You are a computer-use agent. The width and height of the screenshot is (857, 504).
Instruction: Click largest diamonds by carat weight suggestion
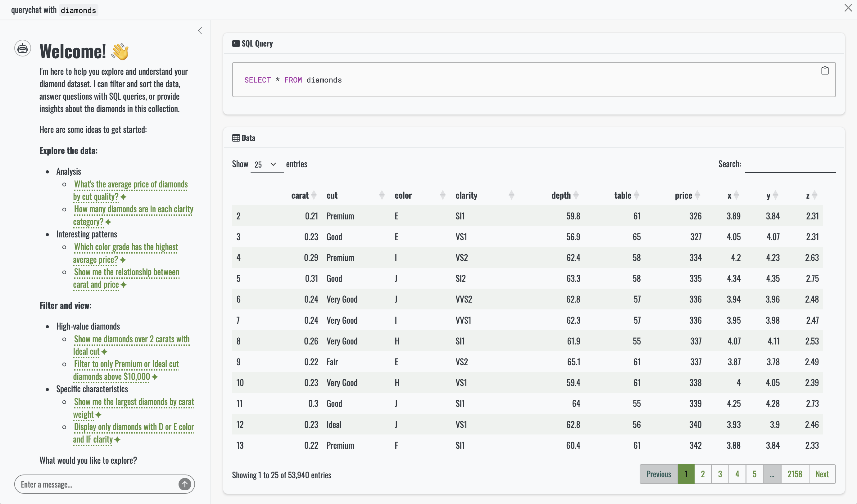[134, 402]
